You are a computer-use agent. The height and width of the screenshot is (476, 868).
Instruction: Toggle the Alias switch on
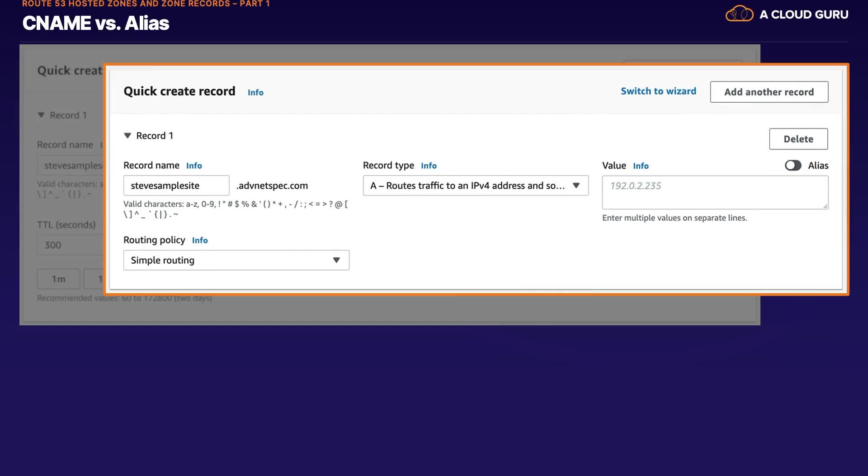(x=793, y=166)
